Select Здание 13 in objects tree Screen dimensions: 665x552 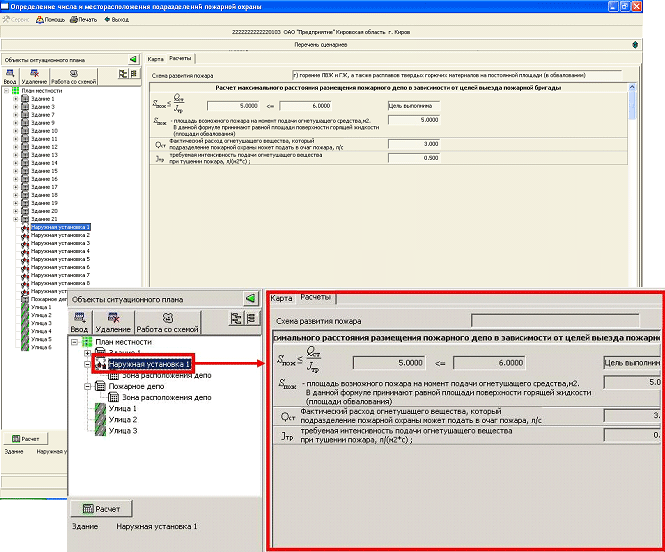(44, 155)
